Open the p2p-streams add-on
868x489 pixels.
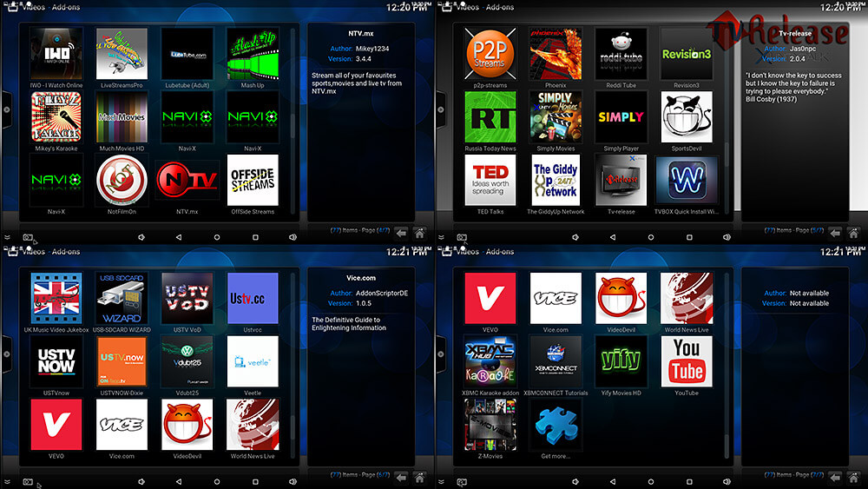tap(490, 54)
